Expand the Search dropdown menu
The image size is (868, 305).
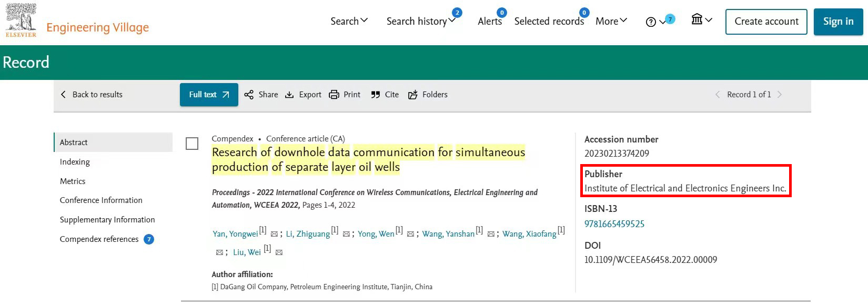point(349,21)
